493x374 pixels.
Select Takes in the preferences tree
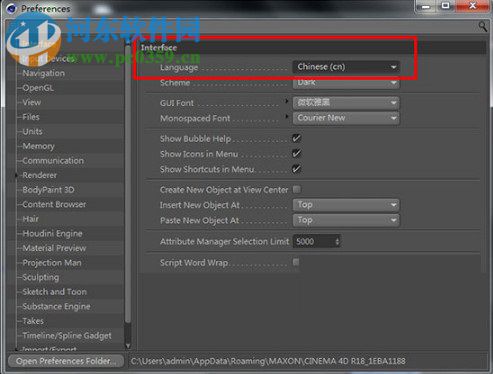[33, 321]
